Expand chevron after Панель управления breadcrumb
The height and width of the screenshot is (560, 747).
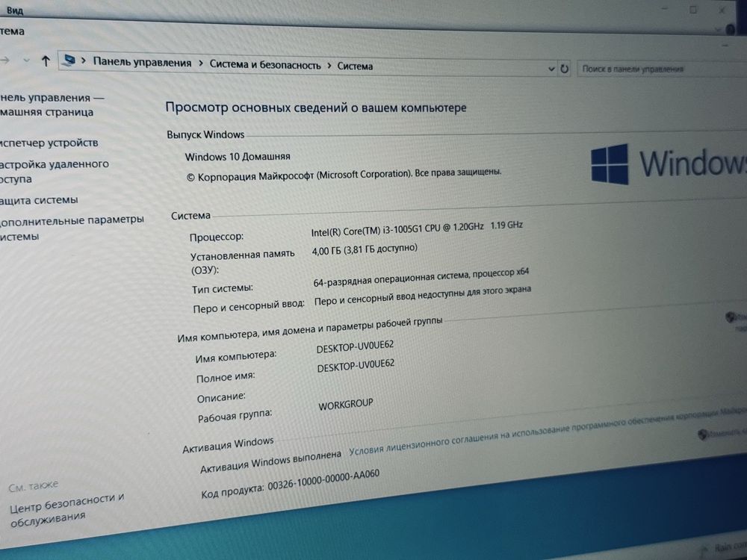click(x=200, y=63)
